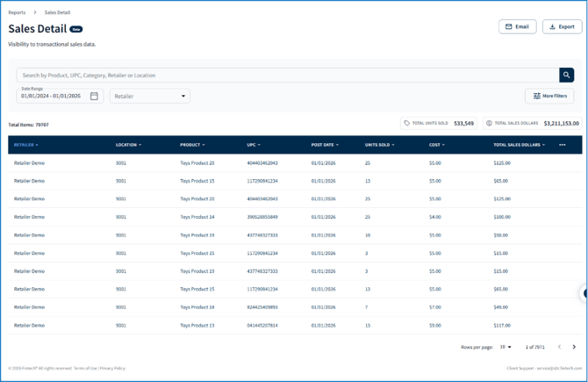588x382 pixels.
Task: Open the rows per page dropdown
Action: pos(506,347)
